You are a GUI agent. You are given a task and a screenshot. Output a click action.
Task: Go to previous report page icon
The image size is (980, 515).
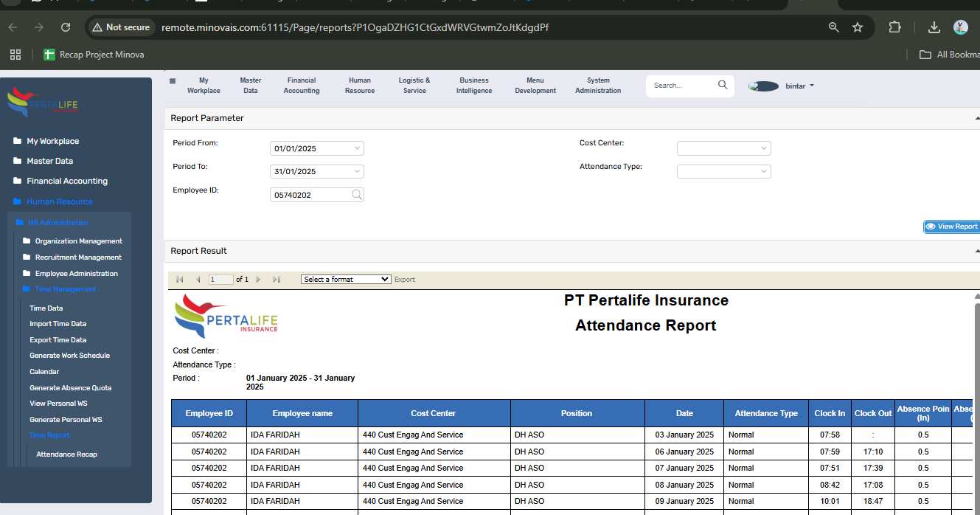click(x=198, y=280)
